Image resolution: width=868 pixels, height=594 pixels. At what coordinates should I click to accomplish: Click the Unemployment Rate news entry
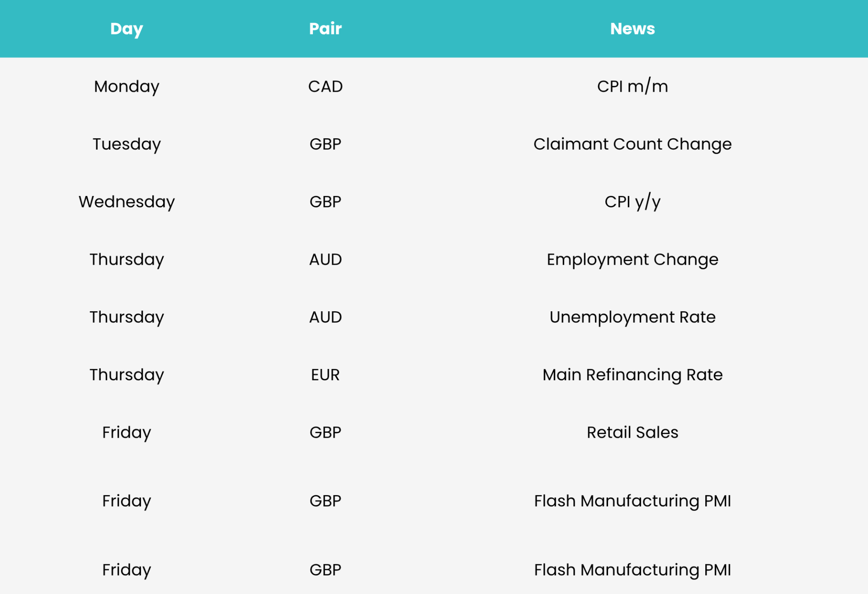pyautogui.click(x=632, y=317)
